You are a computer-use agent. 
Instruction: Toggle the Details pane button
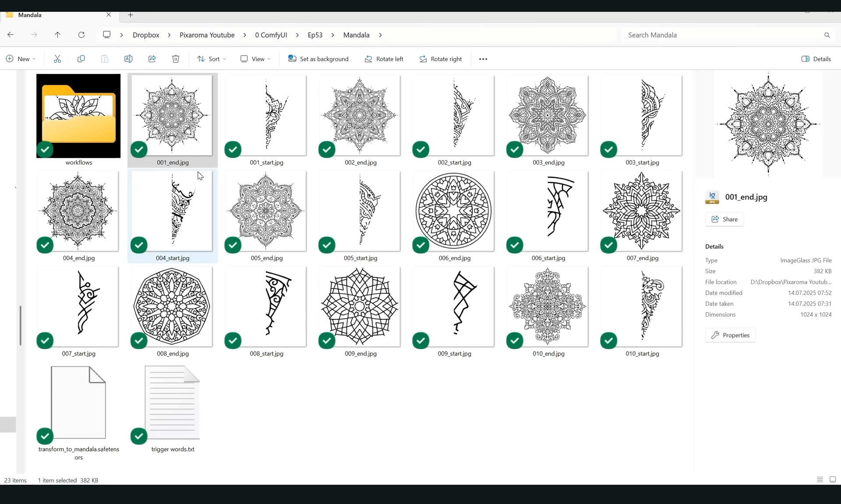pyautogui.click(x=816, y=59)
